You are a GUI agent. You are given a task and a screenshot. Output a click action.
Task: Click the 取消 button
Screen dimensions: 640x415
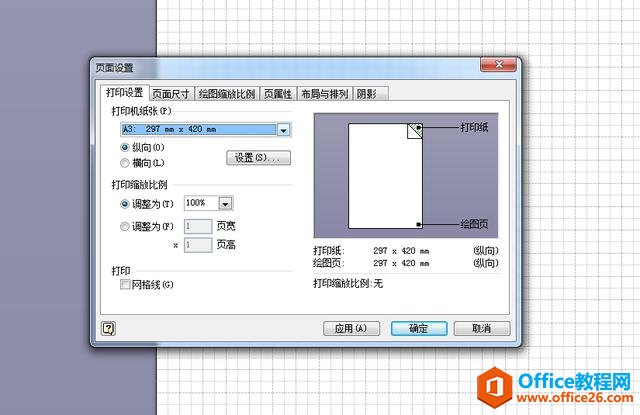(x=482, y=328)
